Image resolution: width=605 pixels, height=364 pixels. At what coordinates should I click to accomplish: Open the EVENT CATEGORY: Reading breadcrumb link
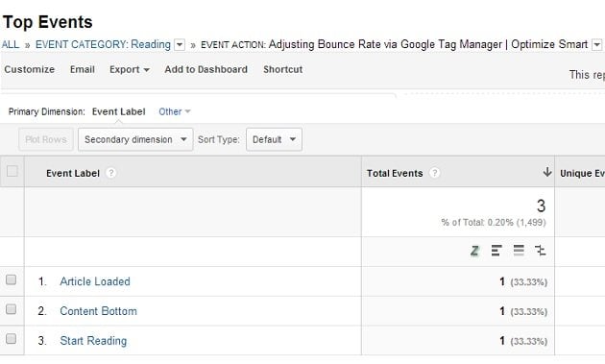coord(103,44)
